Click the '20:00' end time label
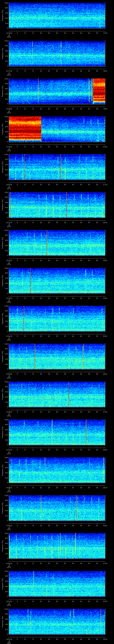This screenshot has height=644, width=114. 105,147
